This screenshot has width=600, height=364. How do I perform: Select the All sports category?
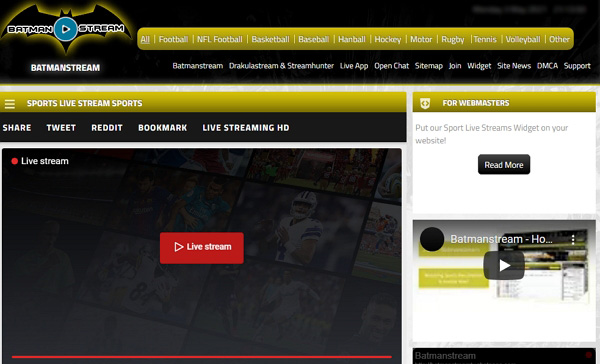(x=145, y=39)
